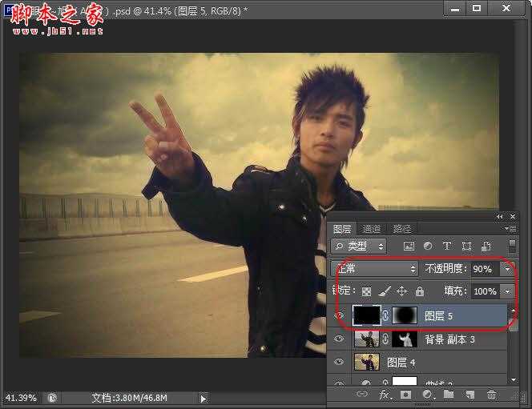Lock layer position move icon
Image resolution: width=532 pixels, height=409 pixels.
[x=401, y=291]
